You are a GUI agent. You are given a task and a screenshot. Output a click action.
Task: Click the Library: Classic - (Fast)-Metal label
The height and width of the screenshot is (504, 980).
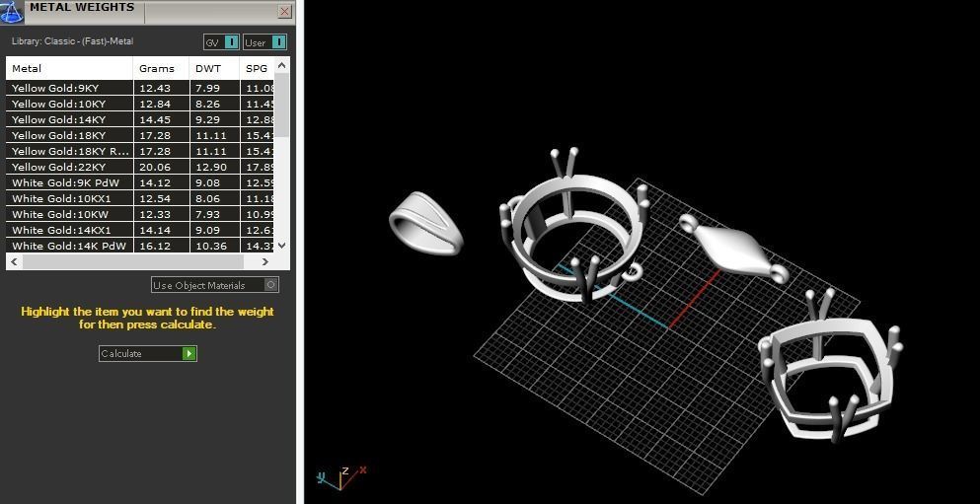pos(72,41)
